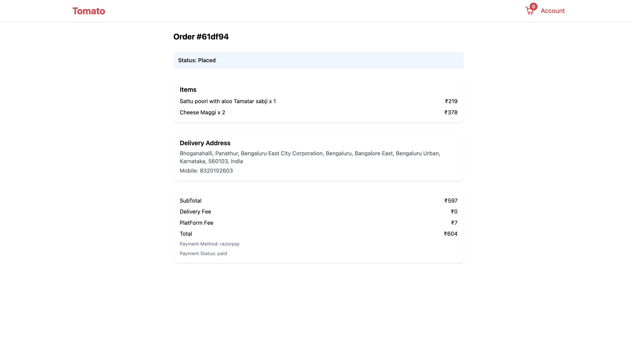The width and height of the screenshot is (632, 364).
Task: Select the Sattu poori with aloo item
Action: [228, 101]
